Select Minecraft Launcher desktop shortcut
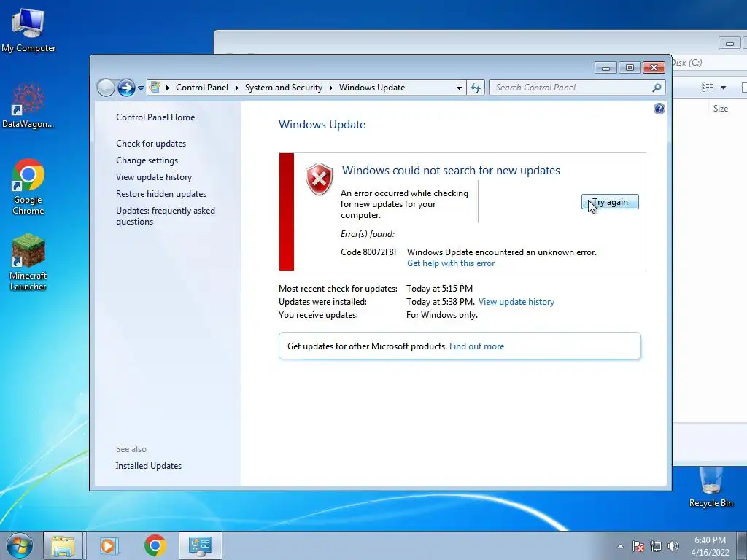Image resolution: width=747 pixels, height=560 pixels. (x=28, y=262)
